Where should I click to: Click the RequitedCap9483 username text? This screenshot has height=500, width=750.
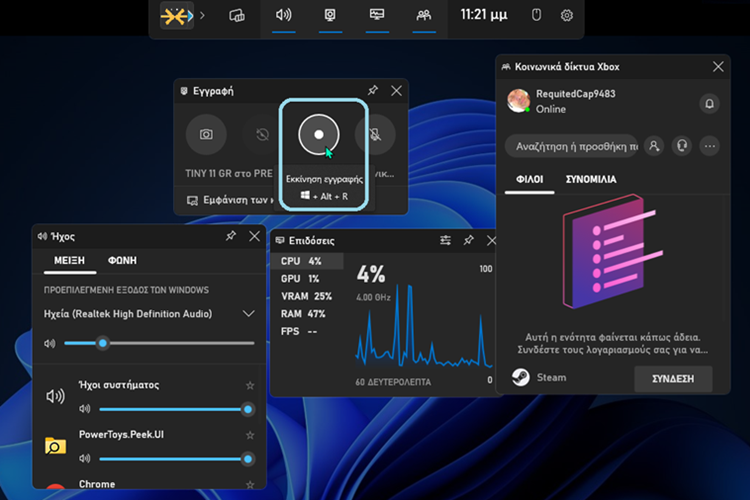click(575, 94)
